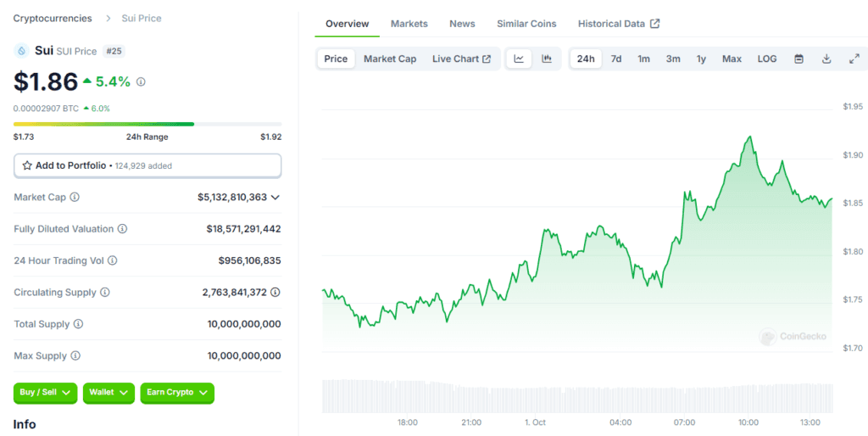Open the Earn Crypto dropdown
Image resolution: width=868 pixels, height=436 pixels.
pyautogui.click(x=177, y=392)
